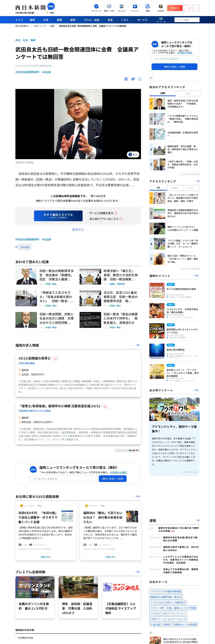
Task: Open 一覧へ for あな特に寄せられた調査依頼
Action: (x=138, y=497)
